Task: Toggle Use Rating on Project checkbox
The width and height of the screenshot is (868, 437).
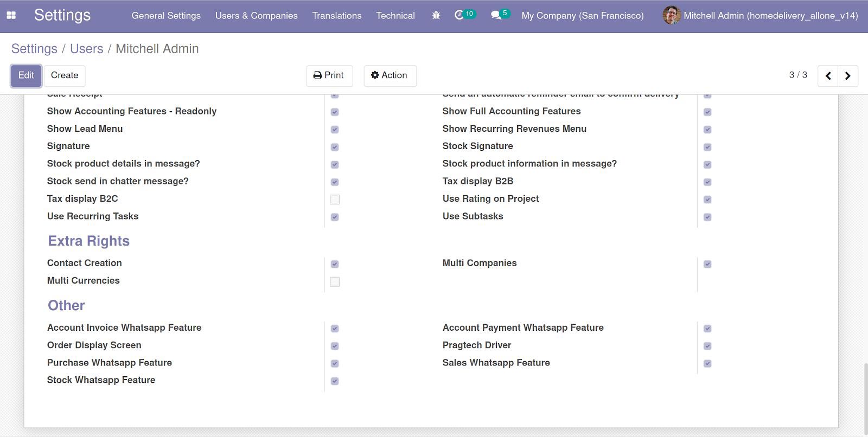Action: (x=707, y=200)
